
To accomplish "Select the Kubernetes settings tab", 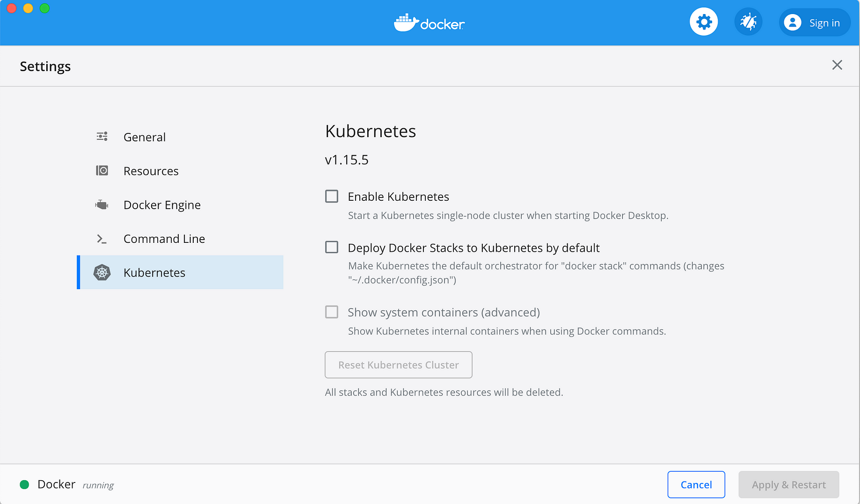I will pyautogui.click(x=180, y=272).
